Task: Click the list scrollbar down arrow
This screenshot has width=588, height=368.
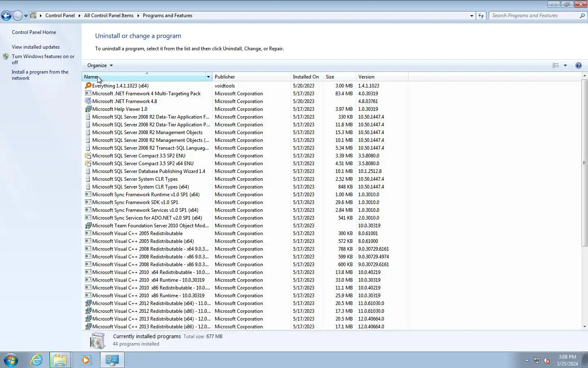Action: [x=584, y=327]
